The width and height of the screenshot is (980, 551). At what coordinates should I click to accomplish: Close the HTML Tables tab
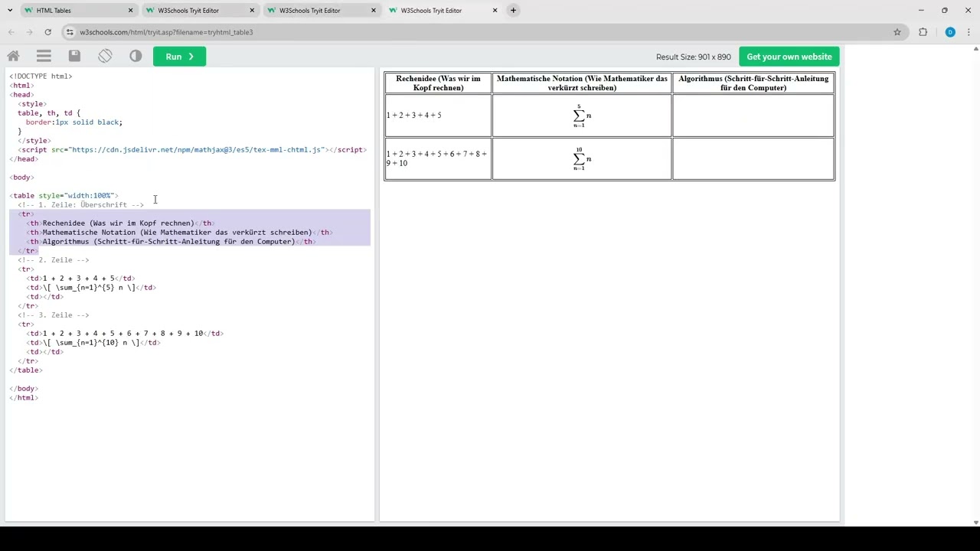130,11
